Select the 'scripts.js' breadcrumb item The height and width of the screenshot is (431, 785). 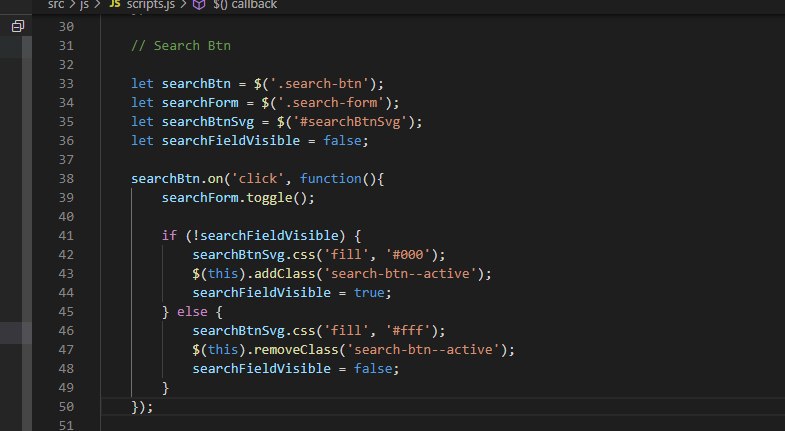(150, 5)
